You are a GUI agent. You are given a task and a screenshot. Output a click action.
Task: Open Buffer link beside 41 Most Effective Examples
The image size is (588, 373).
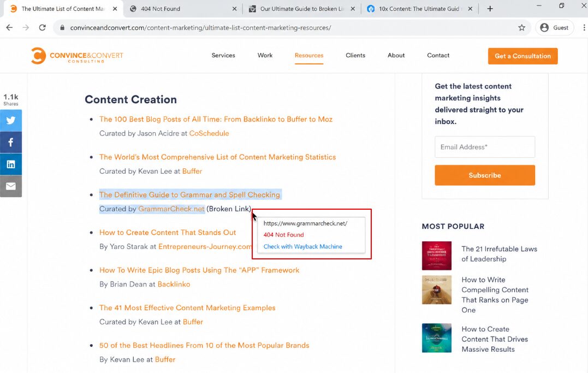click(193, 322)
